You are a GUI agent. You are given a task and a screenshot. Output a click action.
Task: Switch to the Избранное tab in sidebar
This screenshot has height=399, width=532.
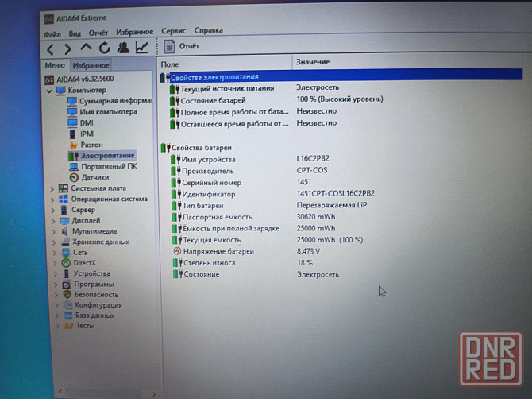click(x=91, y=65)
